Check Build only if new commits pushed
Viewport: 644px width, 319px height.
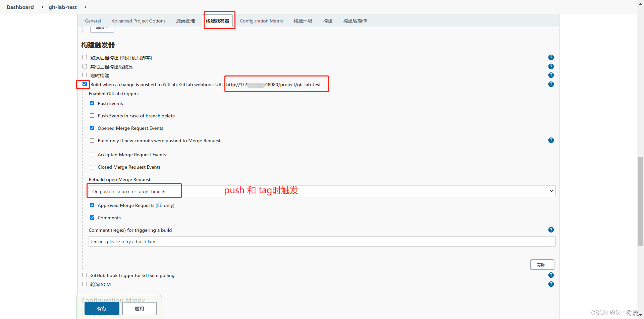click(x=92, y=141)
